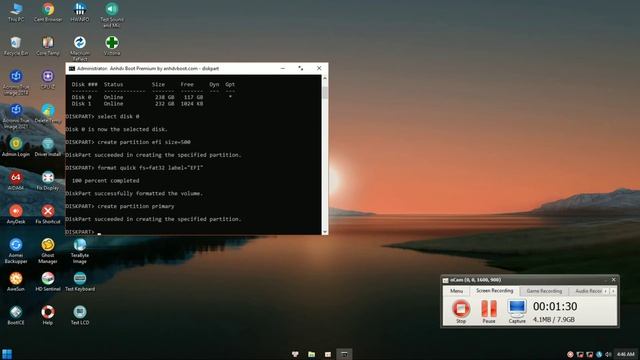Open the Test LCD shortcut
The width and height of the screenshot is (640, 360).
click(x=80, y=315)
